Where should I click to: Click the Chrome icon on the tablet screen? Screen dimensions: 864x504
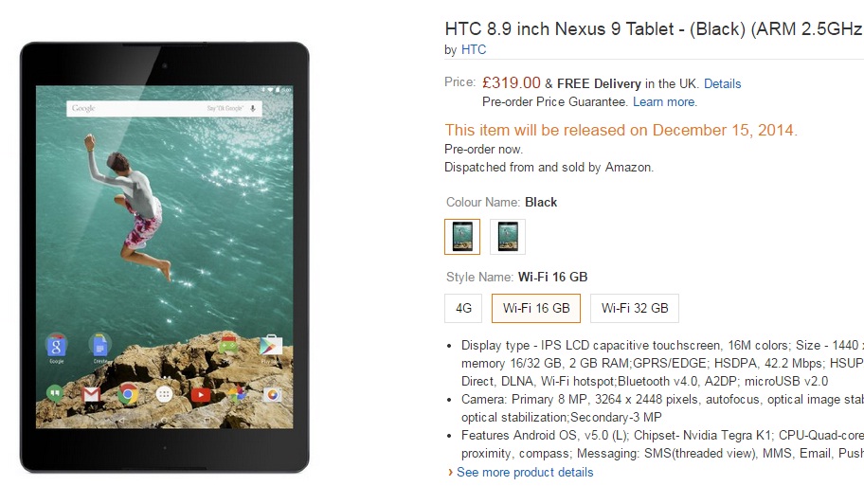pos(127,394)
